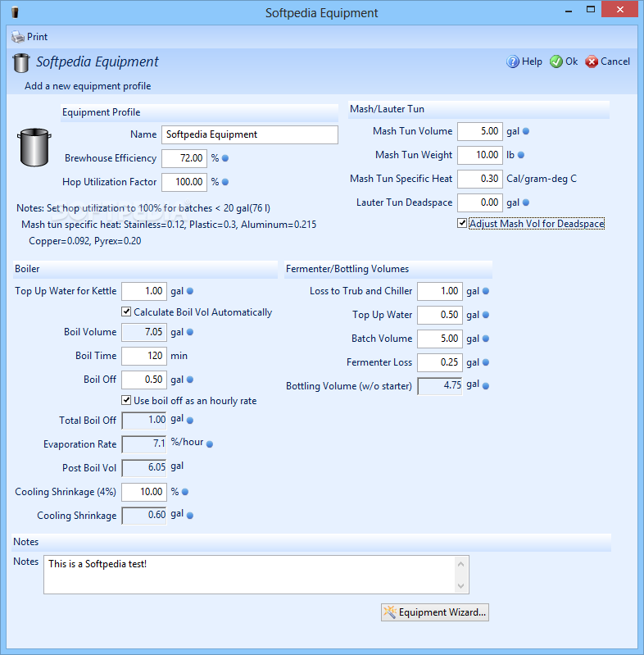Click the blue dot beside Mash Tun Weight

pyautogui.click(x=521, y=155)
